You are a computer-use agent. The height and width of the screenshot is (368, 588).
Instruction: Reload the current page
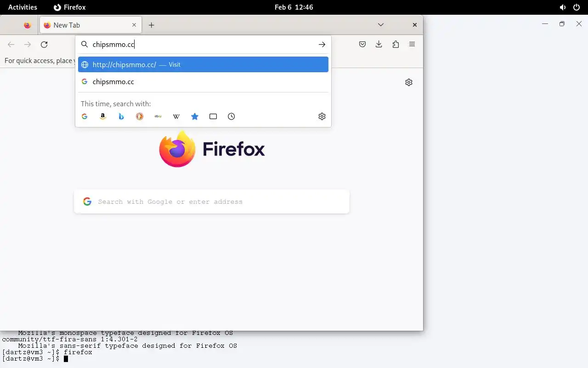(44, 45)
